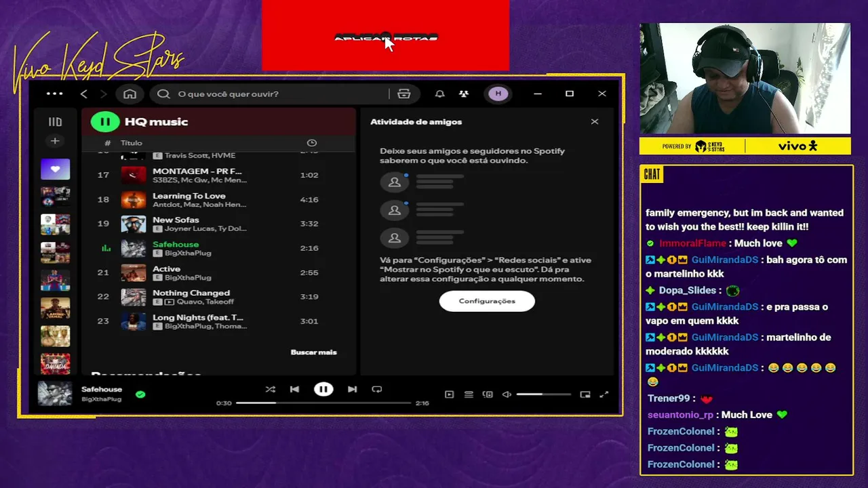868x488 pixels.
Task: Click the Learning To Love album art
Action: tap(134, 199)
